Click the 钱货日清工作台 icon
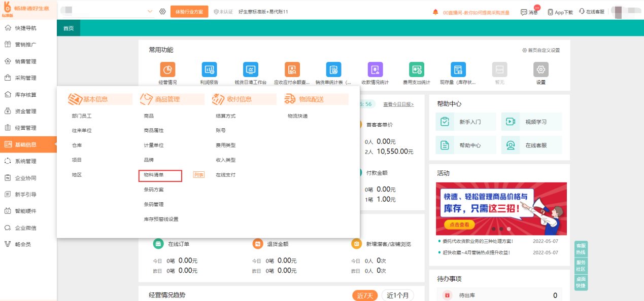 (251, 69)
